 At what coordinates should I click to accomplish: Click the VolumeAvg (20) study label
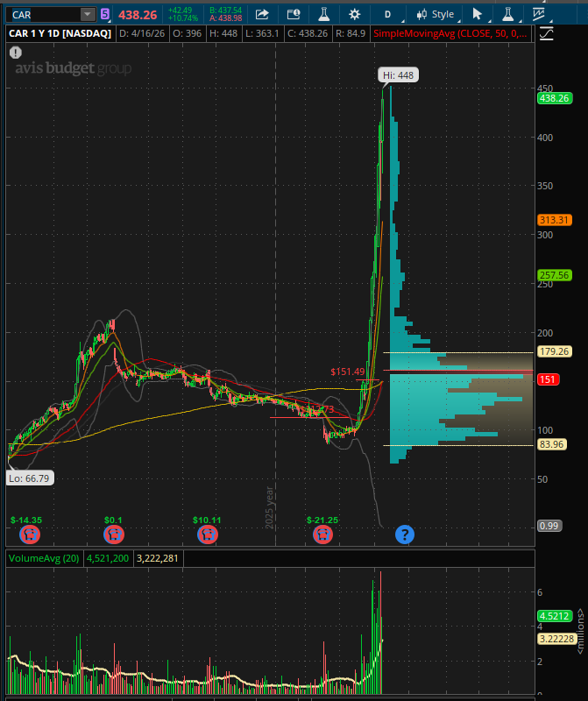point(44,558)
